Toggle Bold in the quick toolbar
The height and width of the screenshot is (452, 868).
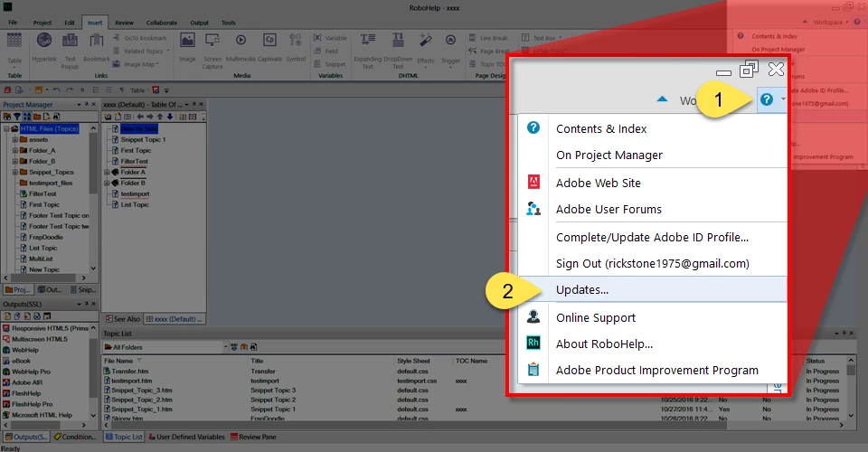pyautogui.click(x=82, y=90)
